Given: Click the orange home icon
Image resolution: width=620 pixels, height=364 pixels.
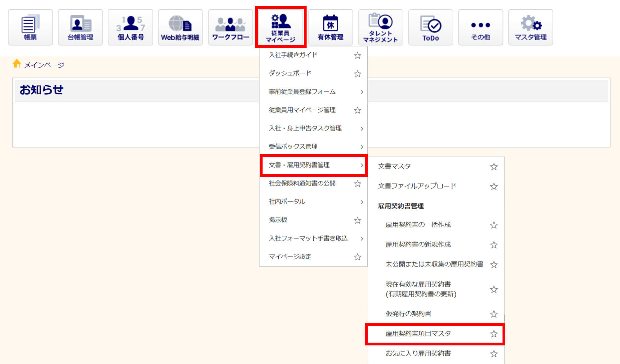Looking at the screenshot, I should (x=17, y=64).
